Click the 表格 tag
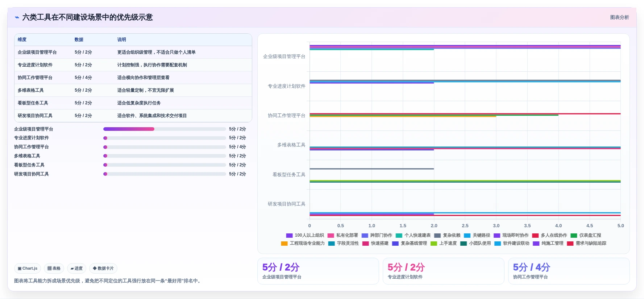This screenshot has width=644, height=299. coord(54,269)
